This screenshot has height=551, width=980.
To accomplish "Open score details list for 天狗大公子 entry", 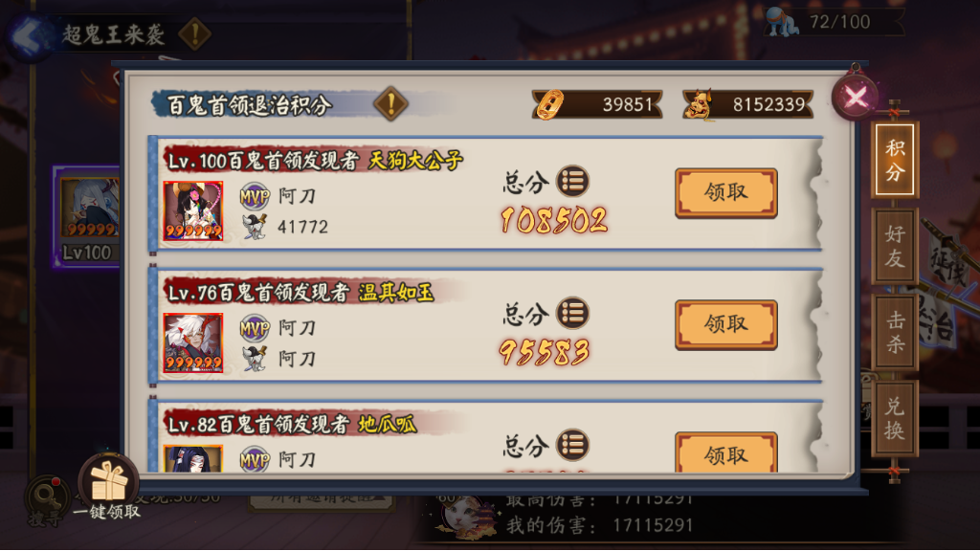I will tap(572, 181).
